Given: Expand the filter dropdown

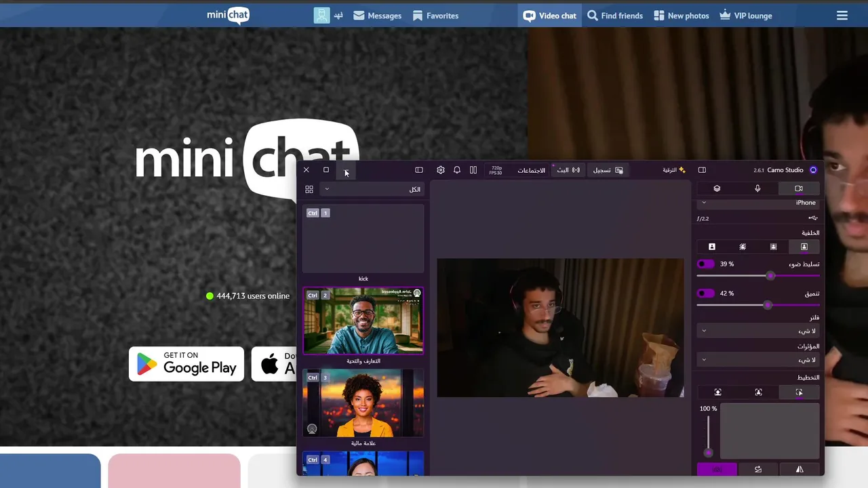Looking at the screenshot, I should coord(758,331).
